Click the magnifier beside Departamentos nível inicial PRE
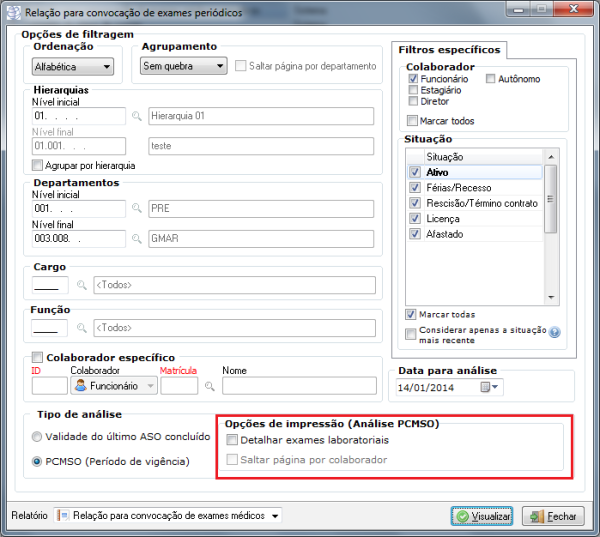This screenshot has width=600, height=537. coord(136,209)
